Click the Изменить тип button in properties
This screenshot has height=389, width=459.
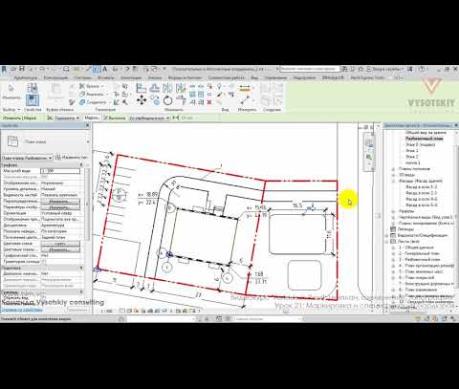[71, 157]
